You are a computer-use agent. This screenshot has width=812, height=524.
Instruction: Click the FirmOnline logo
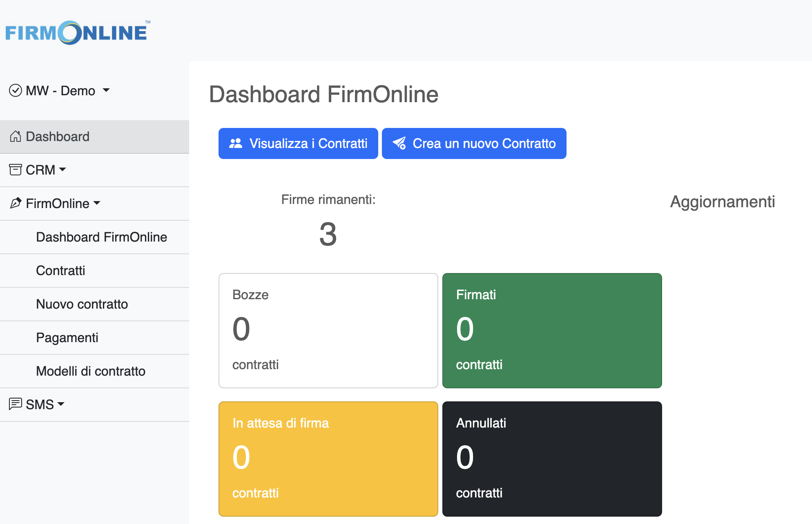pos(77,33)
